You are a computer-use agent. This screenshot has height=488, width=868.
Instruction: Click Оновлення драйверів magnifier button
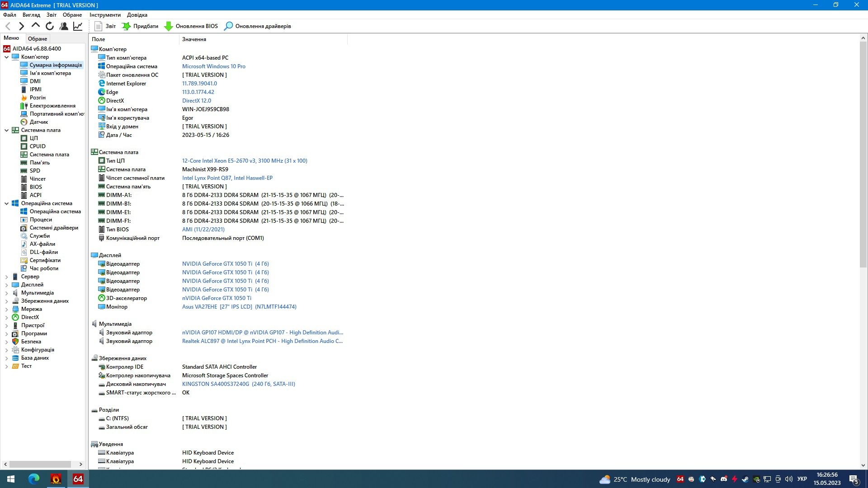[229, 26]
